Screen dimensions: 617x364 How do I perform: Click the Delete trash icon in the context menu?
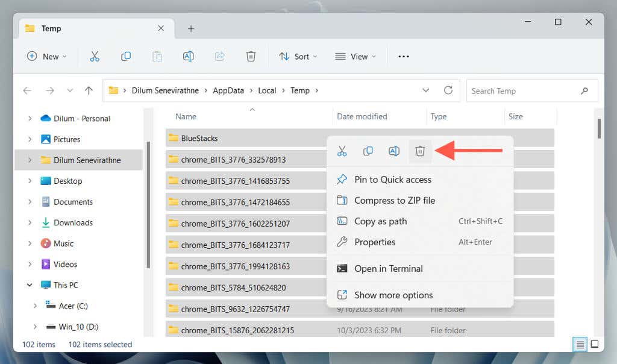coord(420,151)
